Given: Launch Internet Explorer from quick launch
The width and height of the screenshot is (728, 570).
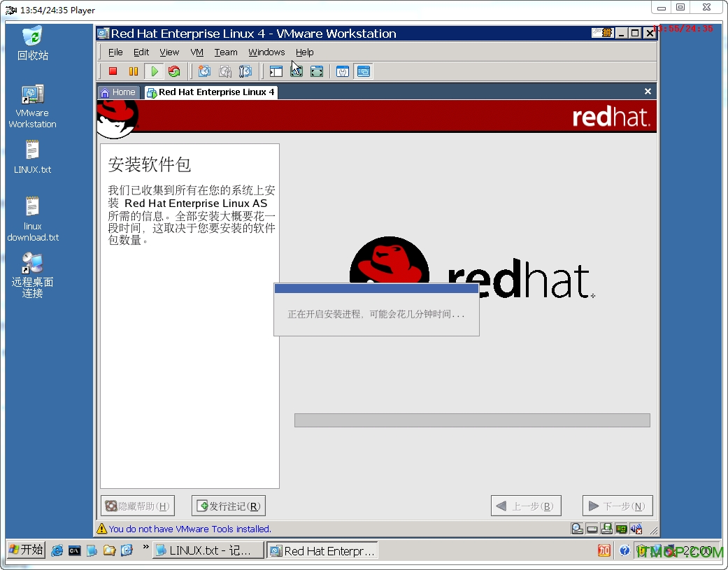Looking at the screenshot, I should click(x=57, y=550).
